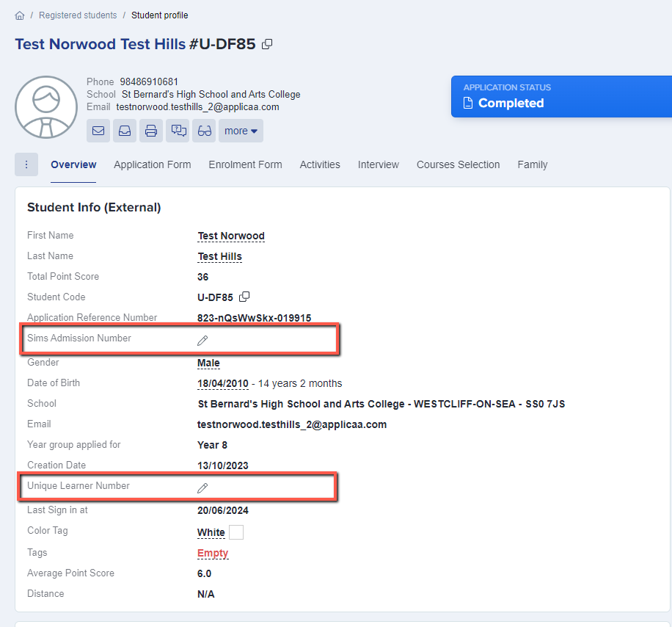Screen dimensions: 672x627
Task: Click the question chat bubbles icon
Action: (178, 131)
